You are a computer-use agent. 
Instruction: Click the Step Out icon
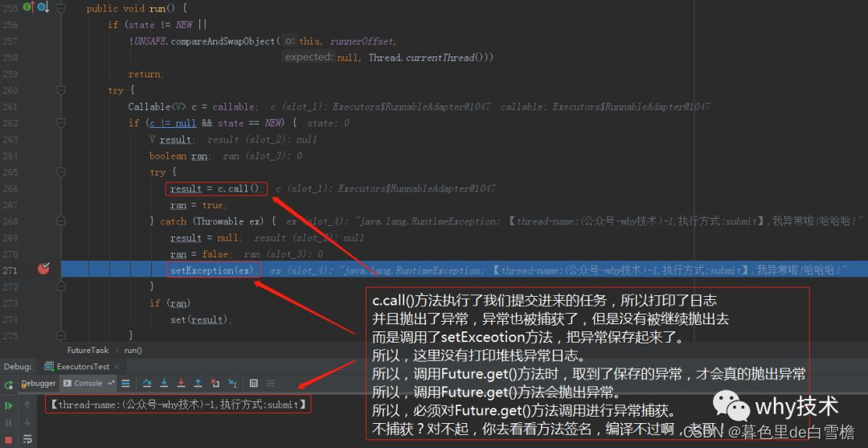click(199, 383)
